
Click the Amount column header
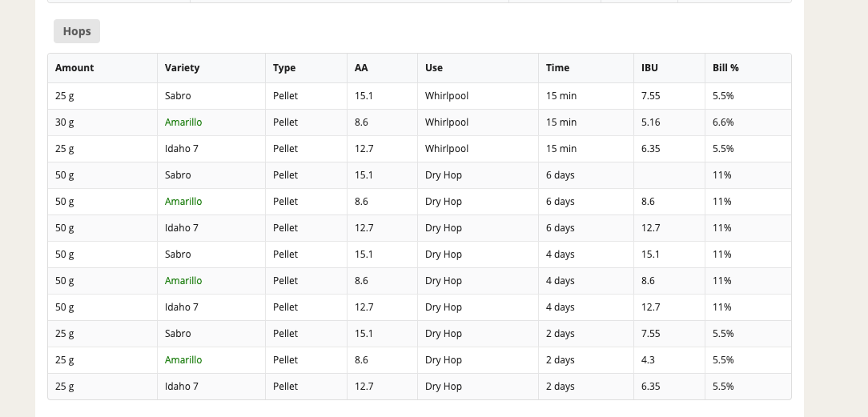coord(74,67)
